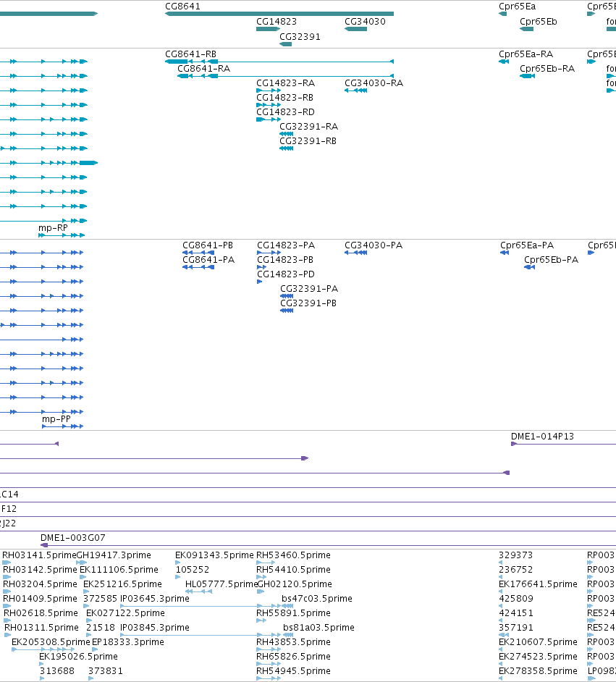
Task: Select coding sequence CG8641-PA
Action: tap(208, 260)
